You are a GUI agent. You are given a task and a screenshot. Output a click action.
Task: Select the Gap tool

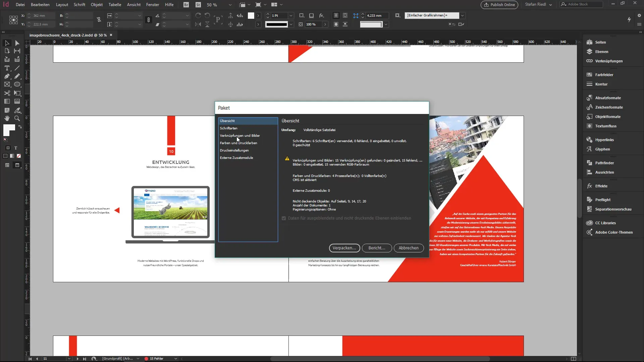[x=17, y=51]
